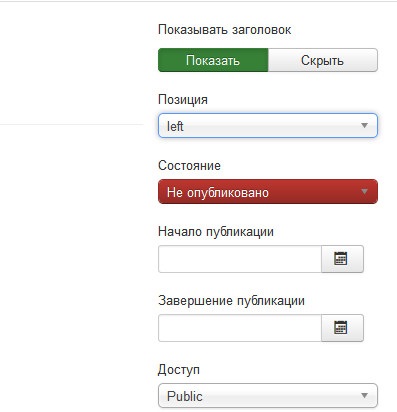Open the Public access level dropdown
Image resolution: width=397 pixels, height=412 pixels.
(268, 396)
